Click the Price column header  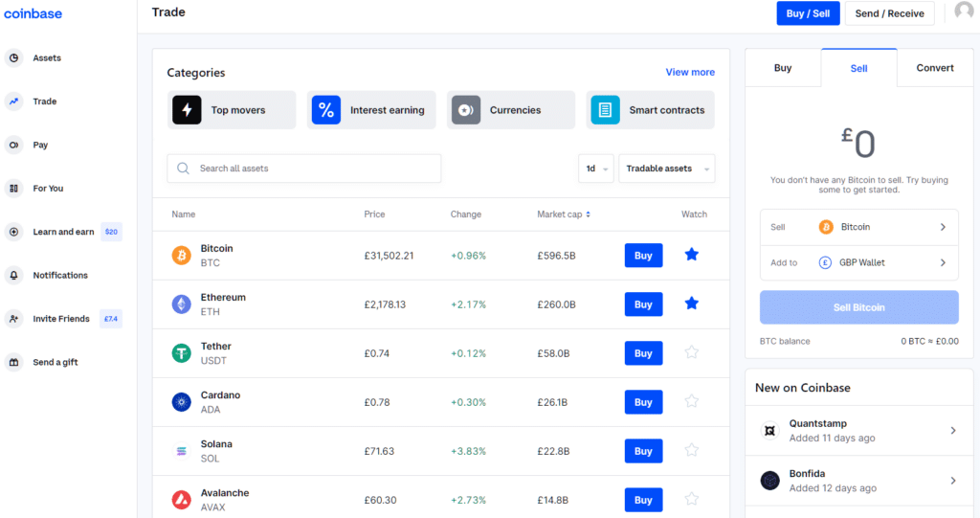(374, 214)
